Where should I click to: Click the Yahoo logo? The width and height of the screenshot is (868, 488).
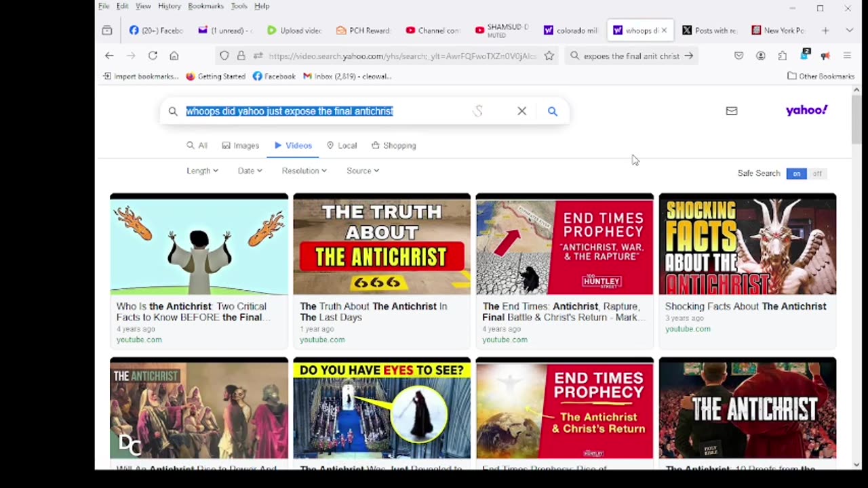(x=806, y=110)
